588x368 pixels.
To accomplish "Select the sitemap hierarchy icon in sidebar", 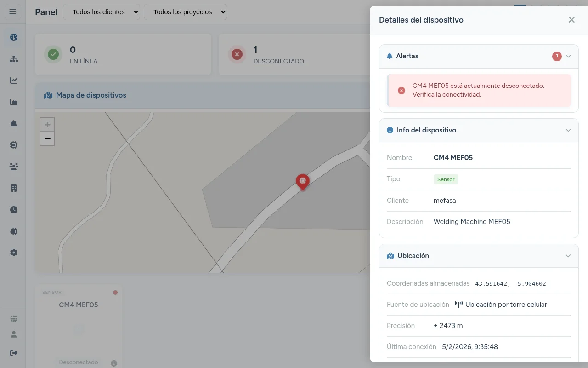I will pos(13,58).
